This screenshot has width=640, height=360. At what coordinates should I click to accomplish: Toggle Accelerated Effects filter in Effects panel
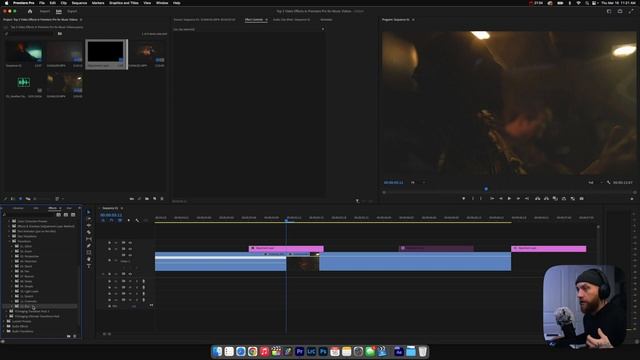click(x=59, y=215)
